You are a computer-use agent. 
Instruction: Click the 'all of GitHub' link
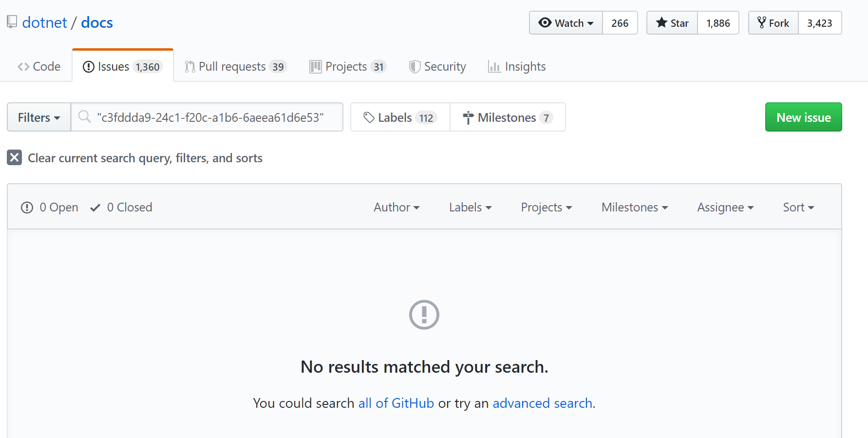click(396, 403)
